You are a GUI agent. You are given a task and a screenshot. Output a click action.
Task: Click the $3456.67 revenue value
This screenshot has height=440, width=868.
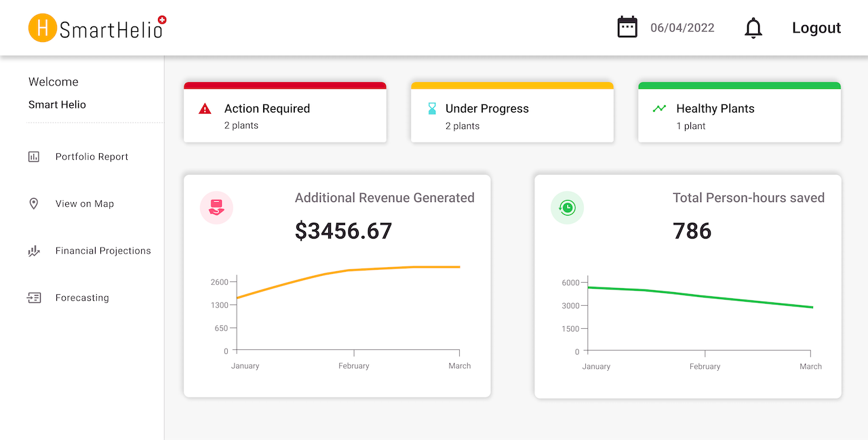(x=344, y=231)
